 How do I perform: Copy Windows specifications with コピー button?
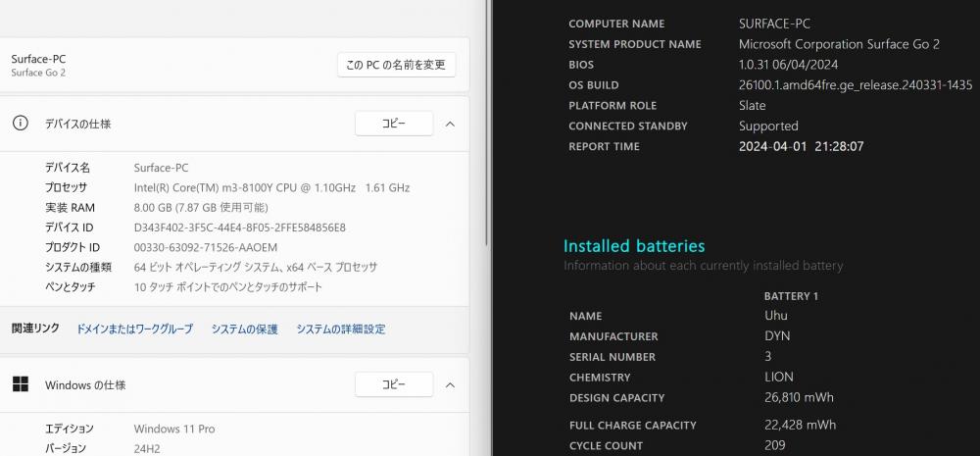394,384
